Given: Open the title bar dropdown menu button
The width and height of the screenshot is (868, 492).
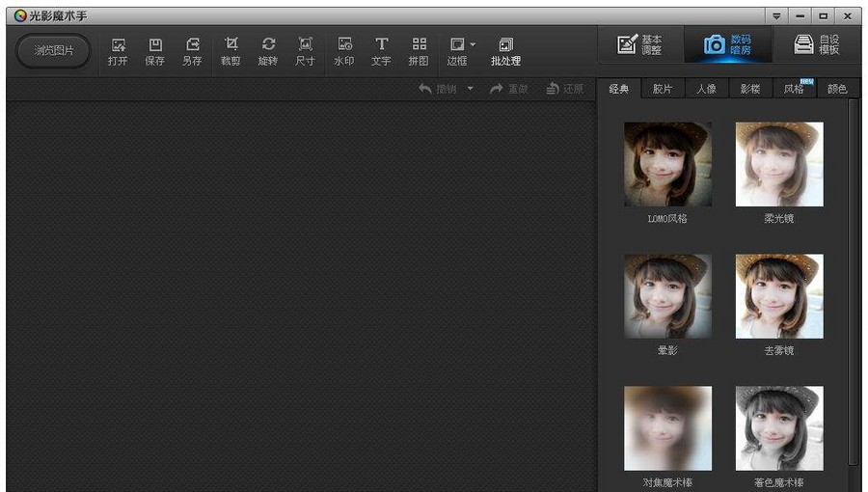Looking at the screenshot, I should [x=776, y=16].
